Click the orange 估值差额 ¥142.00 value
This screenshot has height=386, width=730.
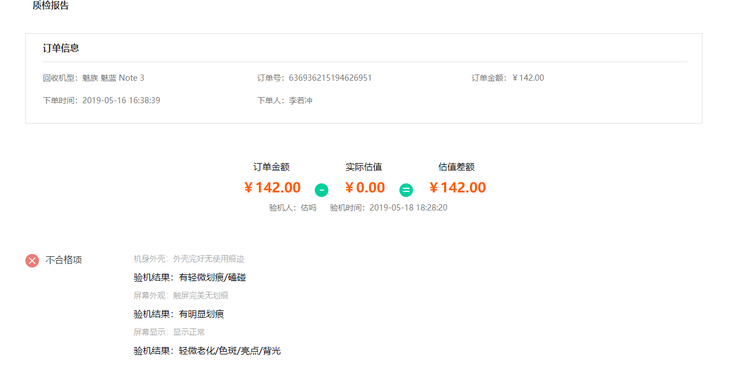click(457, 187)
